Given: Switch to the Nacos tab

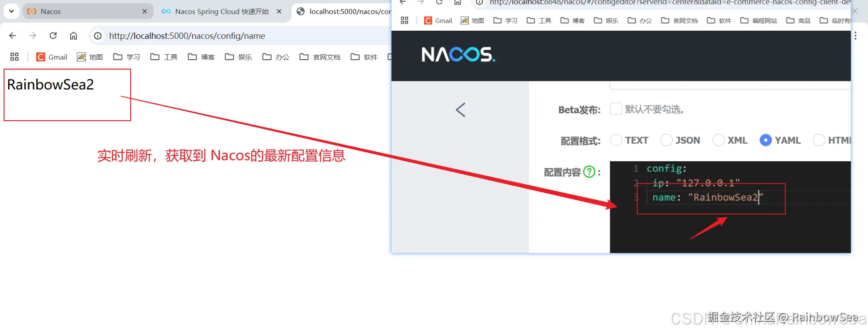Looking at the screenshot, I should click(88, 11).
